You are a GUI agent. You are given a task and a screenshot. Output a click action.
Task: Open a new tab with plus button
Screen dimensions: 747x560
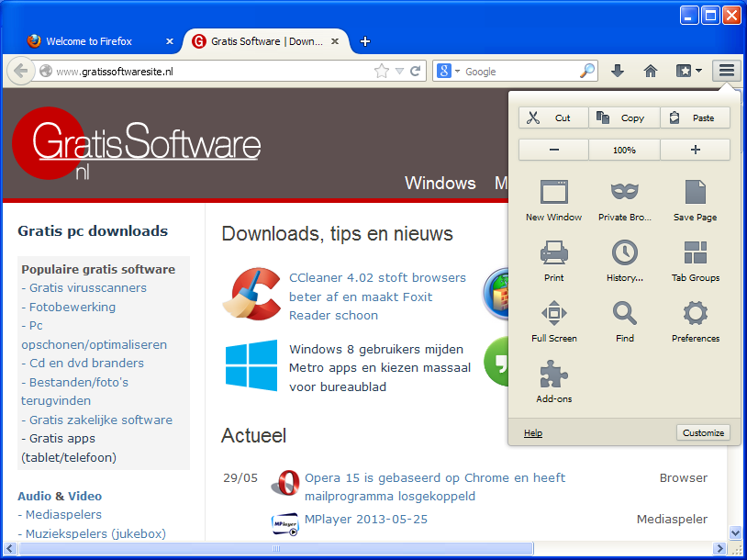pyautogui.click(x=365, y=41)
